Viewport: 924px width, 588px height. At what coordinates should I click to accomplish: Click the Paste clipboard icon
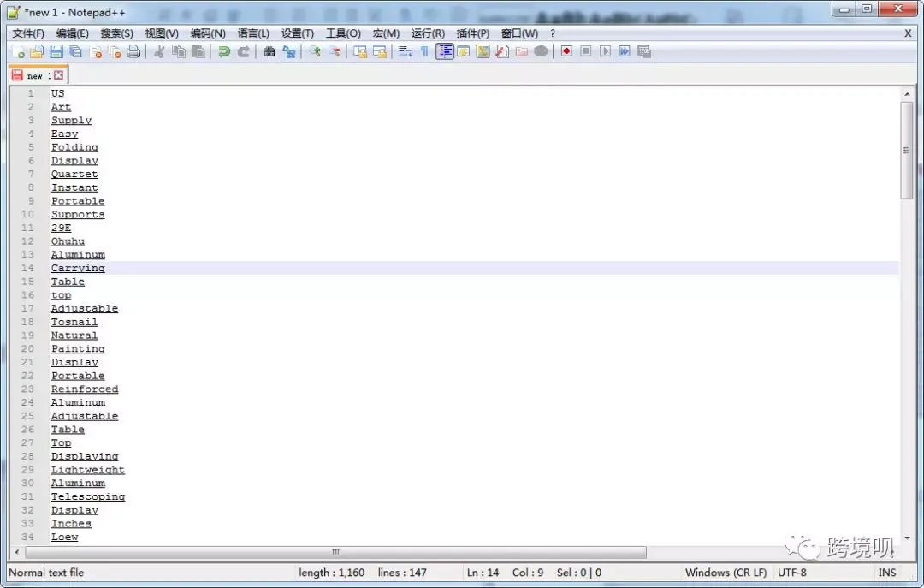pos(198,52)
